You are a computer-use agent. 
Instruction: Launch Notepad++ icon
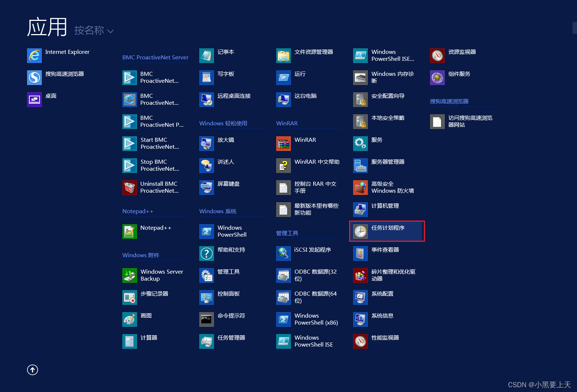click(130, 232)
